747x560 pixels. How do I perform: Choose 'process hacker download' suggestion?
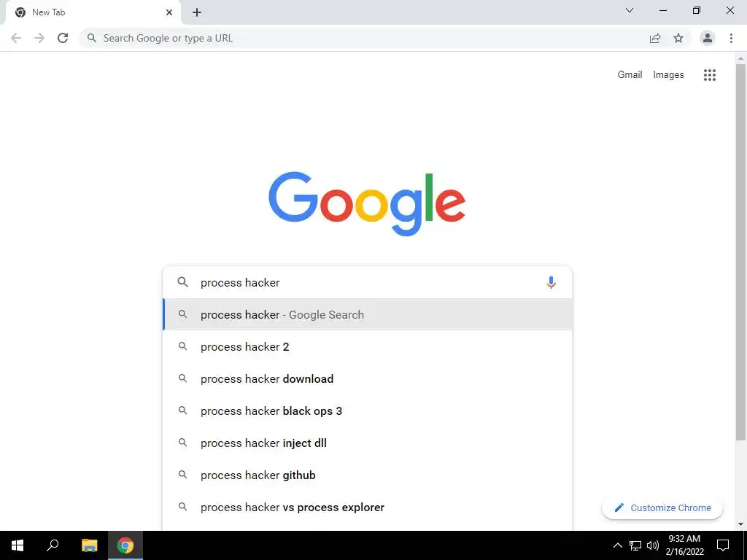368,378
